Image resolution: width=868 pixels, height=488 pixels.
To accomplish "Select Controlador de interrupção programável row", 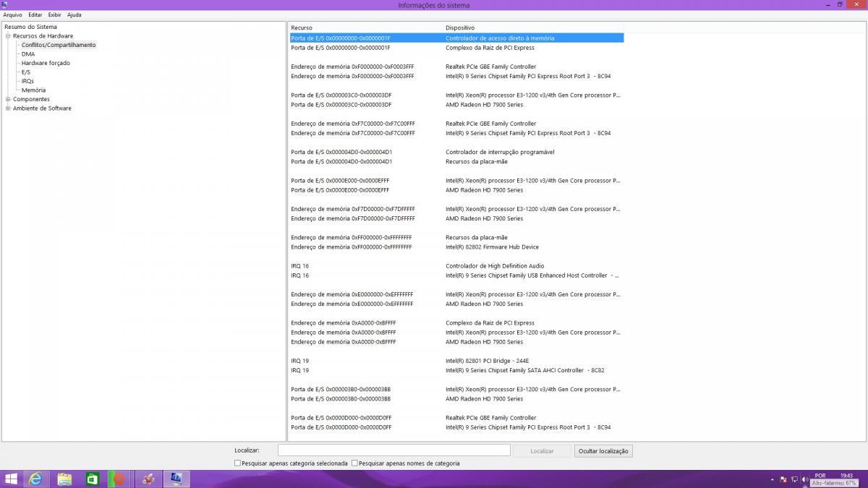I will click(x=456, y=152).
